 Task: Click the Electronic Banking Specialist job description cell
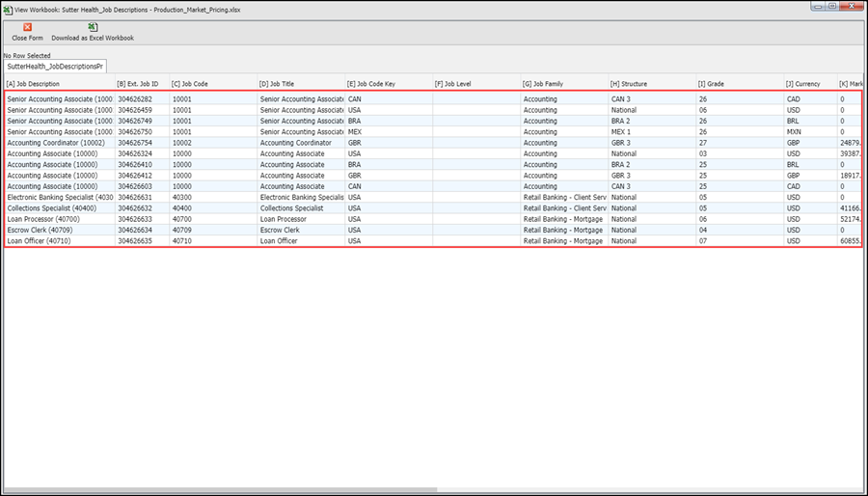pos(60,197)
